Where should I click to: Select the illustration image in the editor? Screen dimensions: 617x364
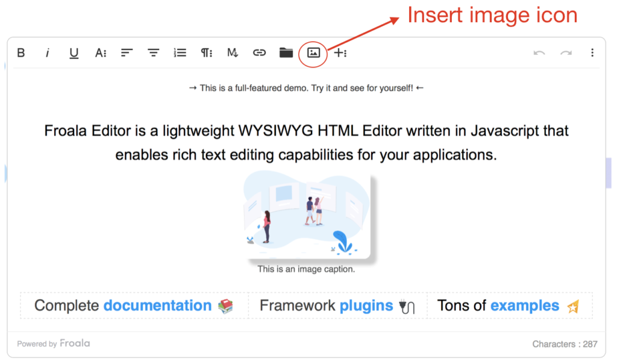pos(307,215)
